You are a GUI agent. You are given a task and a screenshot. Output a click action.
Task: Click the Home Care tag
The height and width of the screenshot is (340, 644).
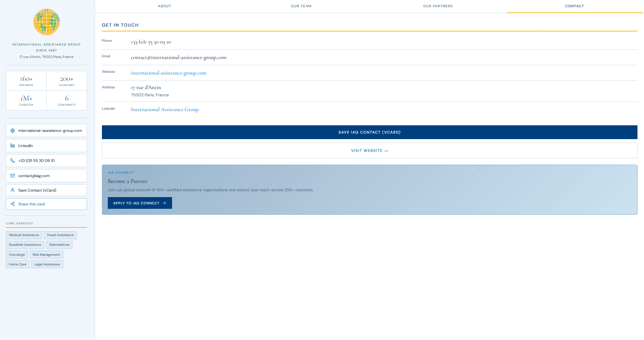[18, 264]
